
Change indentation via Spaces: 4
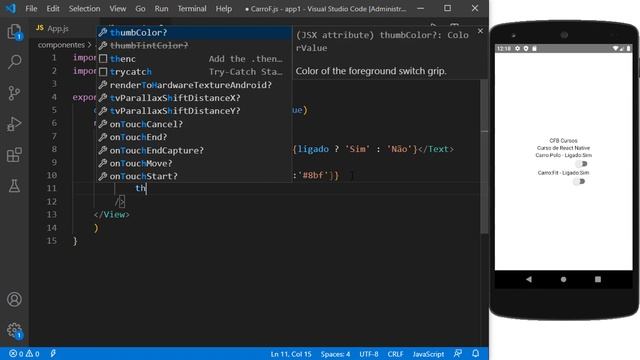click(335, 354)
